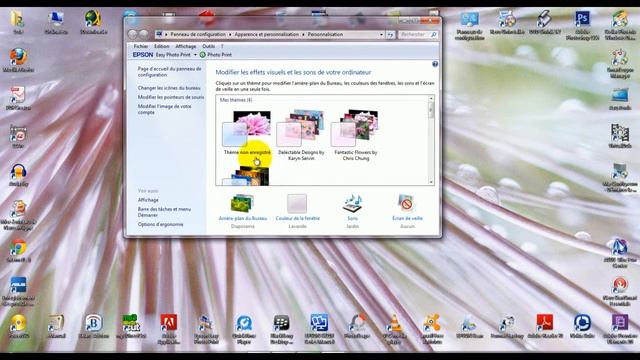The width and height of the screenshot is (640, 360).
Task: Click the blue Nokia Suite desktop icon
Action: (582, 327)
